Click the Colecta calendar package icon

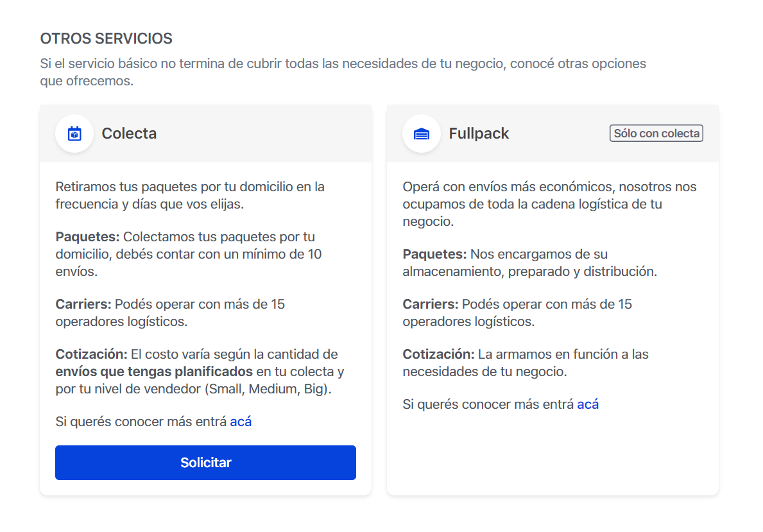click(74, 133)
